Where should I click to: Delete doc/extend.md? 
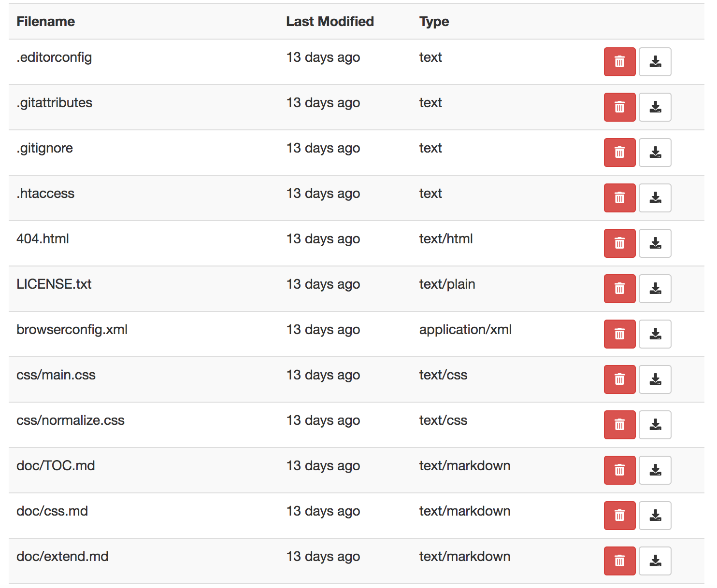pos(619,561)
